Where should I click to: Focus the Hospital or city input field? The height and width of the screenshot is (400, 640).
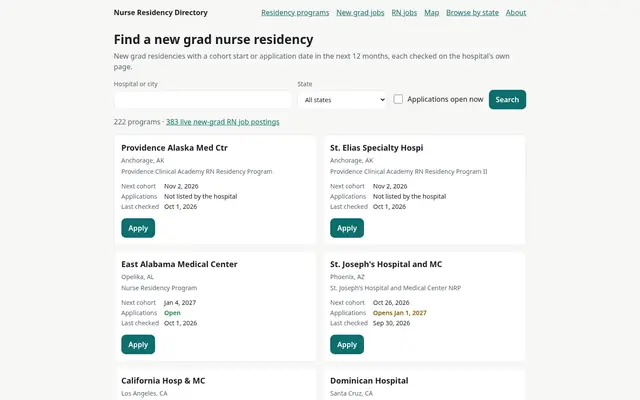pos(202,100)
